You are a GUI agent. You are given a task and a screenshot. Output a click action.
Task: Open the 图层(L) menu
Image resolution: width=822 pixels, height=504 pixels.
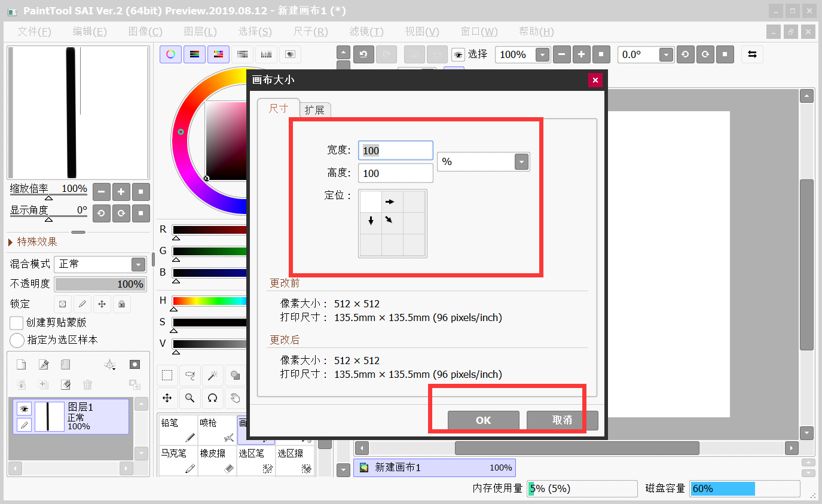click(x=200, y=32)
